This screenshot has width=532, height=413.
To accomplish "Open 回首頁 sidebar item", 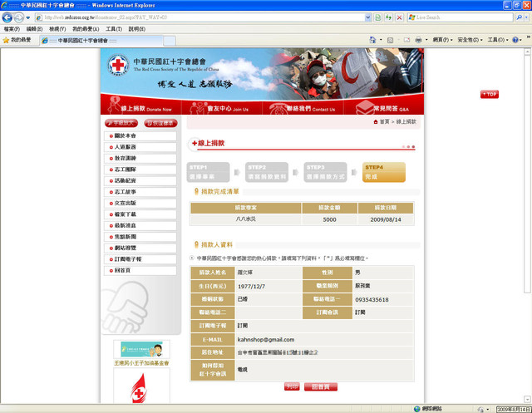I will [x=140, y=270].
